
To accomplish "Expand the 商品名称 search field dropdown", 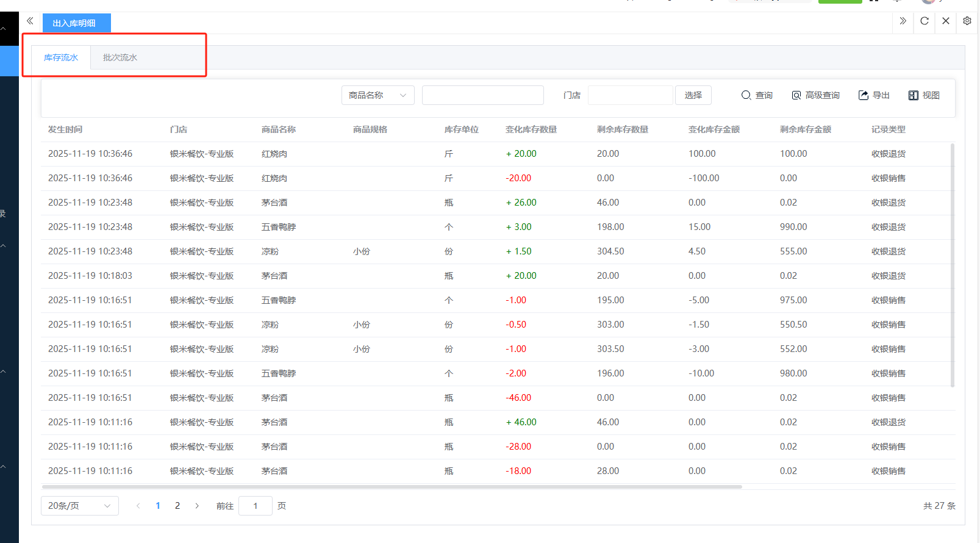I will click(377, 96).
